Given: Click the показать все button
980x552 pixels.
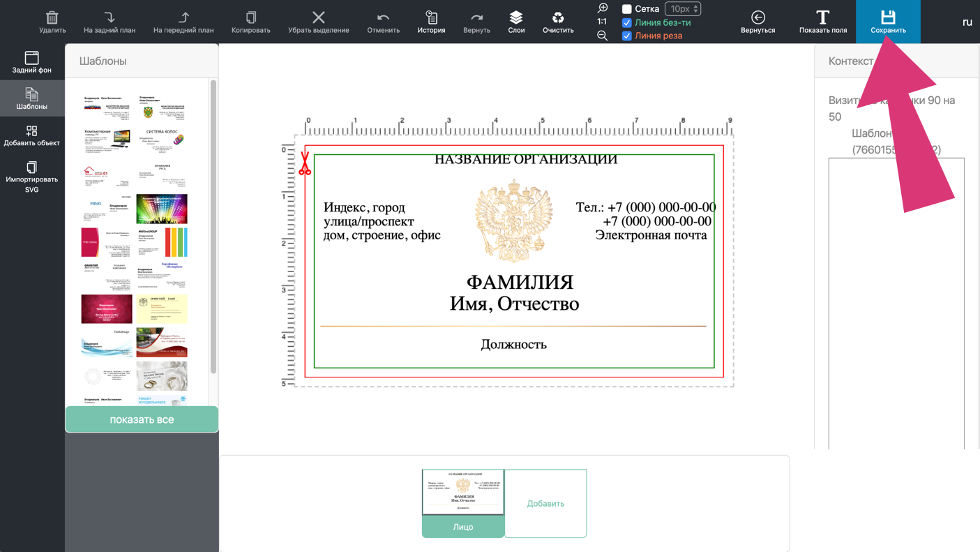Looking at the screenshot, I should (142, 419).
